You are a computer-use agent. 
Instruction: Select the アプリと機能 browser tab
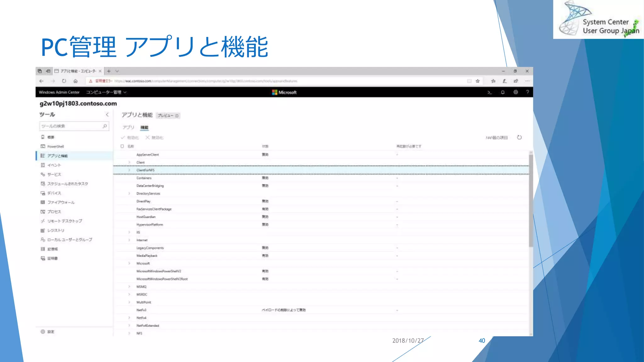[78, 71]
